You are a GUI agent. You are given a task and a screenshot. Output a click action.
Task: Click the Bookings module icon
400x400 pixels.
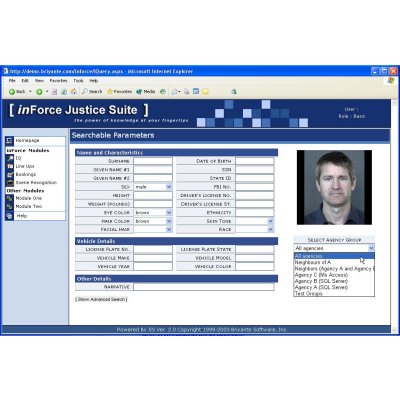click(10, 174)
